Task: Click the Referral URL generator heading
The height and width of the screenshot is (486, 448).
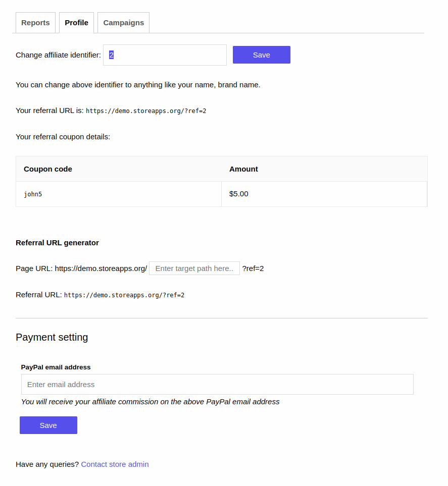Action: (x=57, y=243)
